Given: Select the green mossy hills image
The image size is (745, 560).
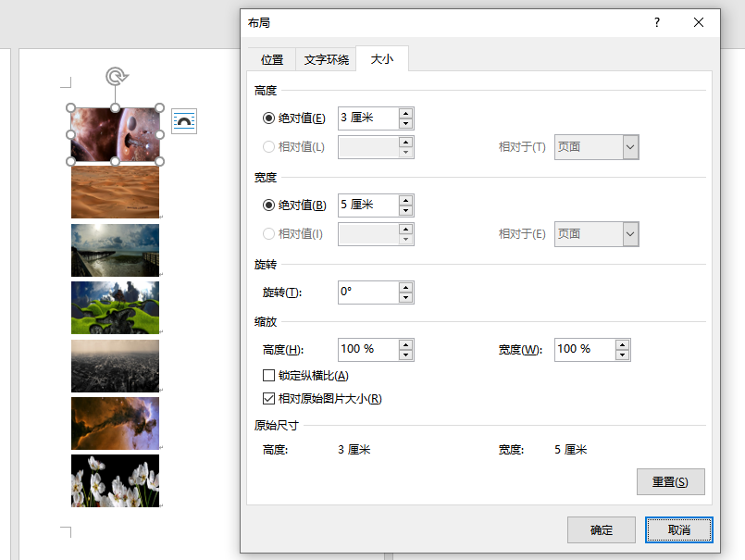Looking at the screenshot, I should click(x=115, y=307).
